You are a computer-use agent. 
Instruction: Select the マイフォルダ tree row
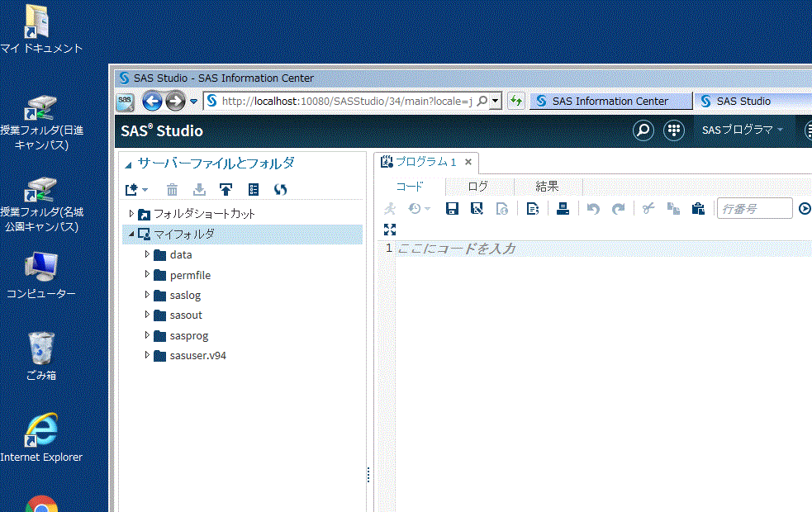click(242, 234)
